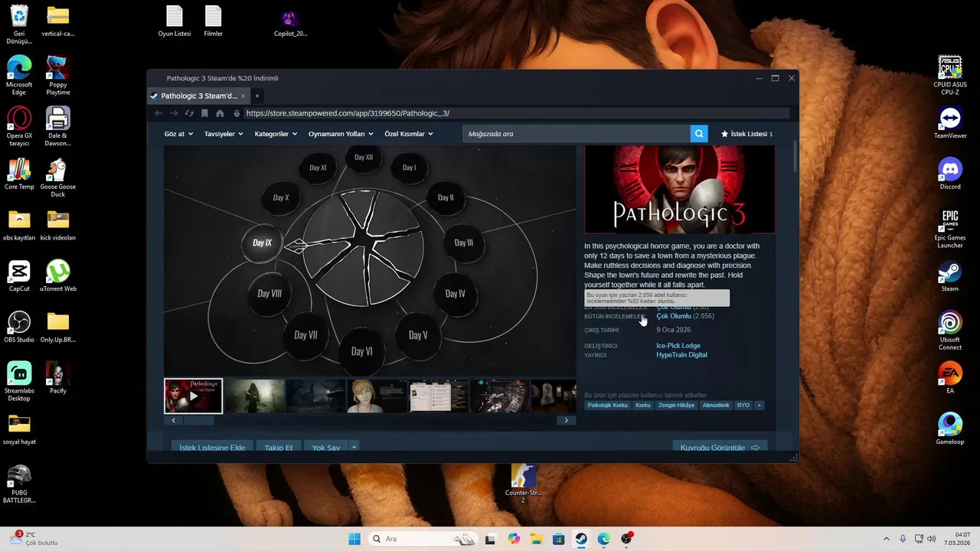Click the magnifier search button in store
Image resolution: width=980 pixels, height=551 pixels.
click(699, 134)
